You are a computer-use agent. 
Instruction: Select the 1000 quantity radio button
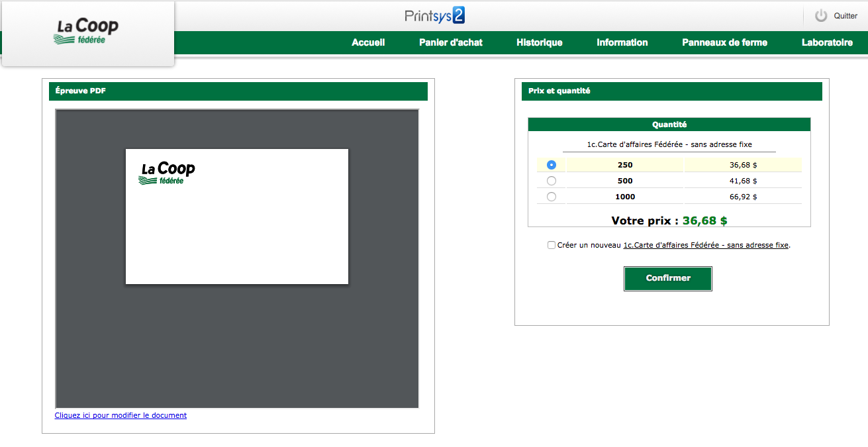(x=552, y=197)
